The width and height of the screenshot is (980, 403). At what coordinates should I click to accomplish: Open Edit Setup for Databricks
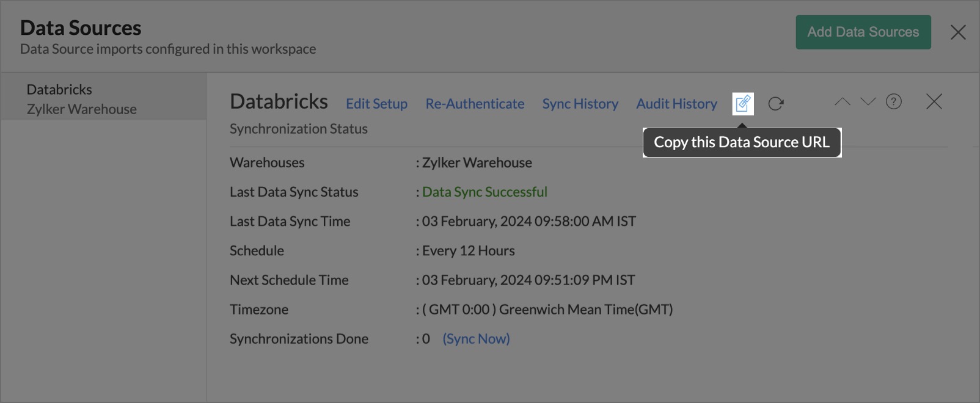click(376, 104)
